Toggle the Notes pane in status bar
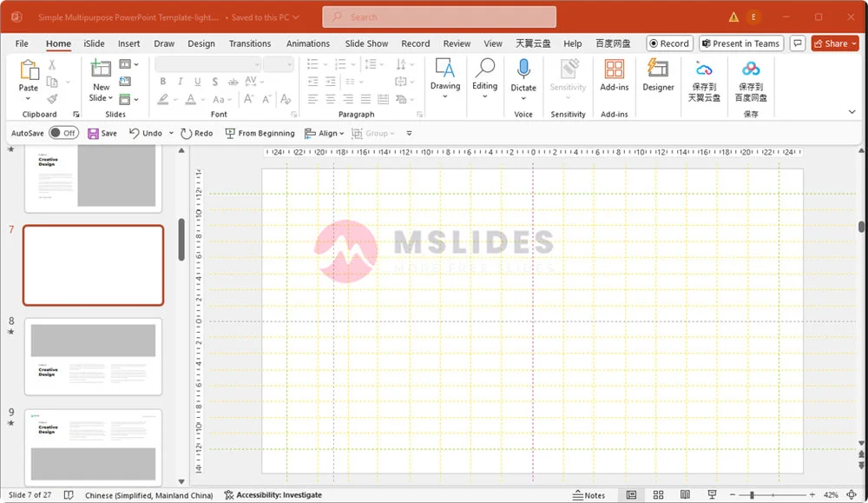The height and width of the screenshot is (503, 868). point(589,494)
